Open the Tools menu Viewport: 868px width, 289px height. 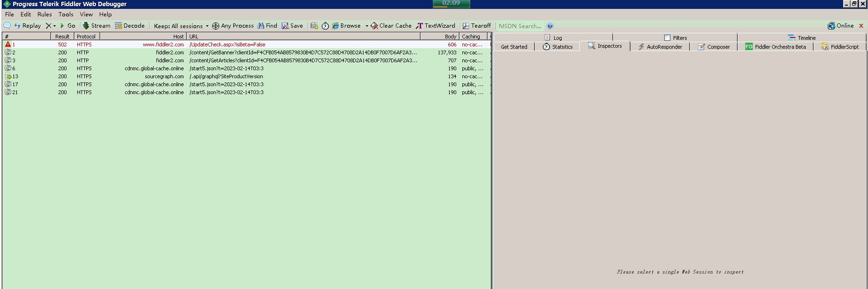[x=66, y=15]
